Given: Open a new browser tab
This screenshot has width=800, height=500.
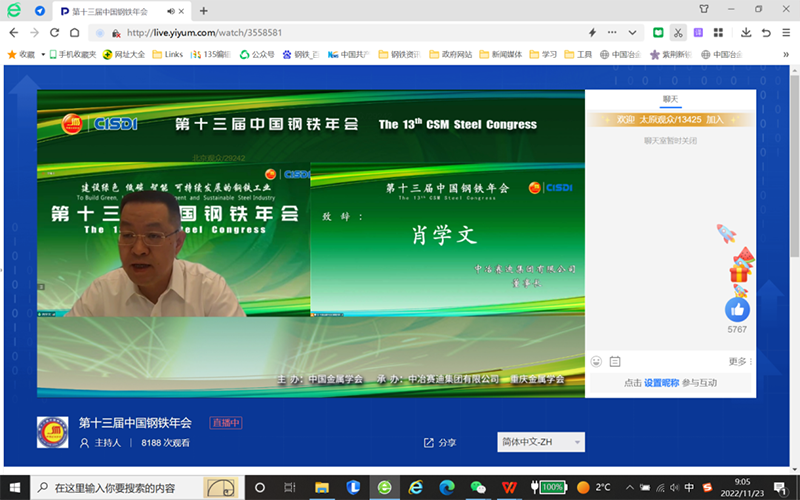Looking at the screenshot, I should (x=204, y=11).
